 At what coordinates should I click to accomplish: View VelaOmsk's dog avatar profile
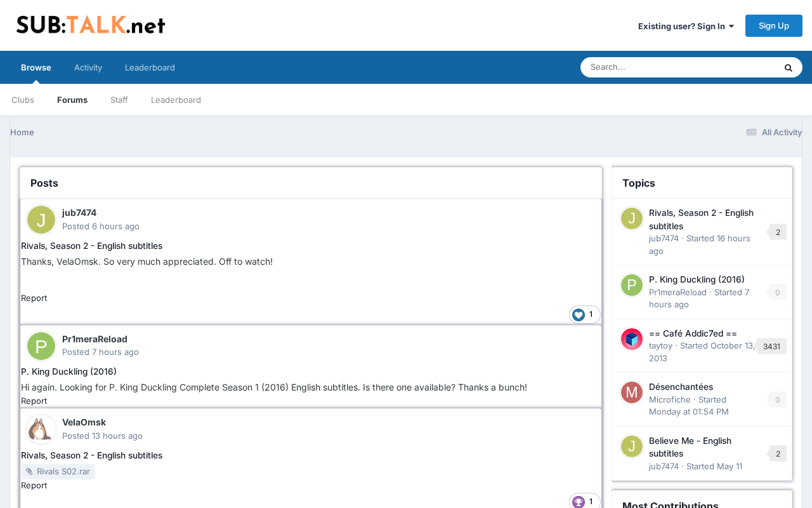[41, 429]
